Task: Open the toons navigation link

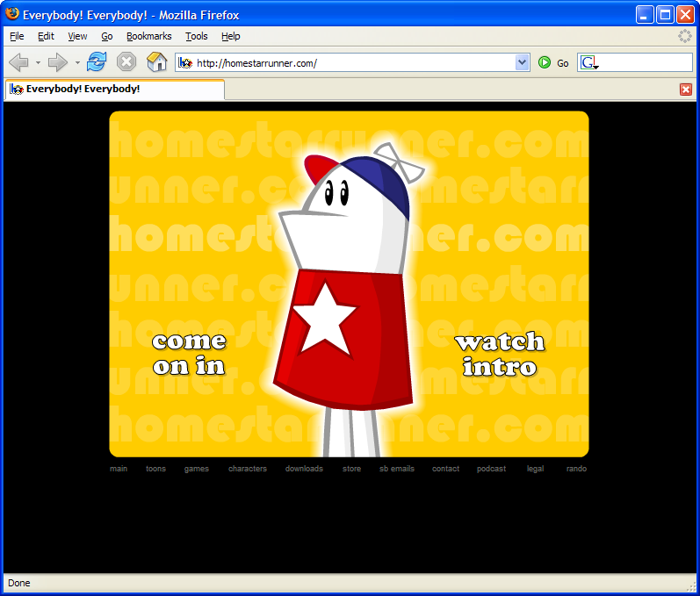Action: coord(155,469)
